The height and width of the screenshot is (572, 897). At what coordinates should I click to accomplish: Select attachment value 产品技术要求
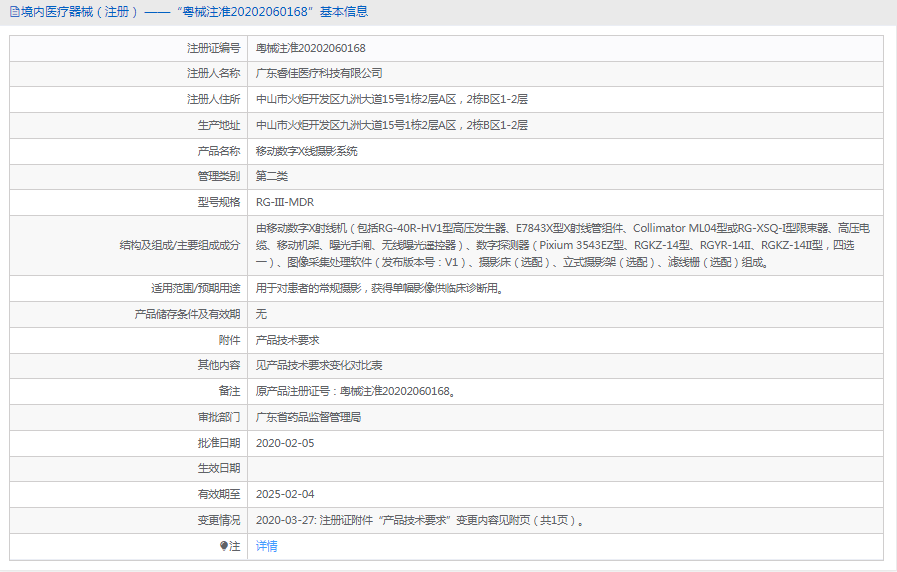287,340
